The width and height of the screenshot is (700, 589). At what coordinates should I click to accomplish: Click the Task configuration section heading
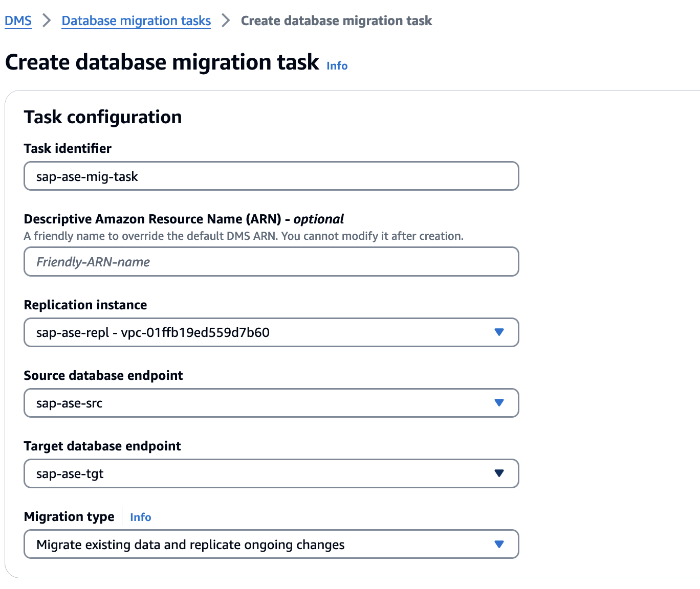coord(103,117)
